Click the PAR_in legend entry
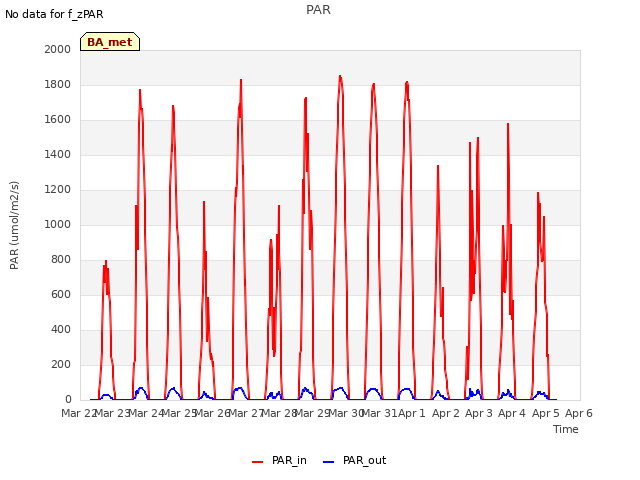The image size is (640, 480). tap(279, 460)
